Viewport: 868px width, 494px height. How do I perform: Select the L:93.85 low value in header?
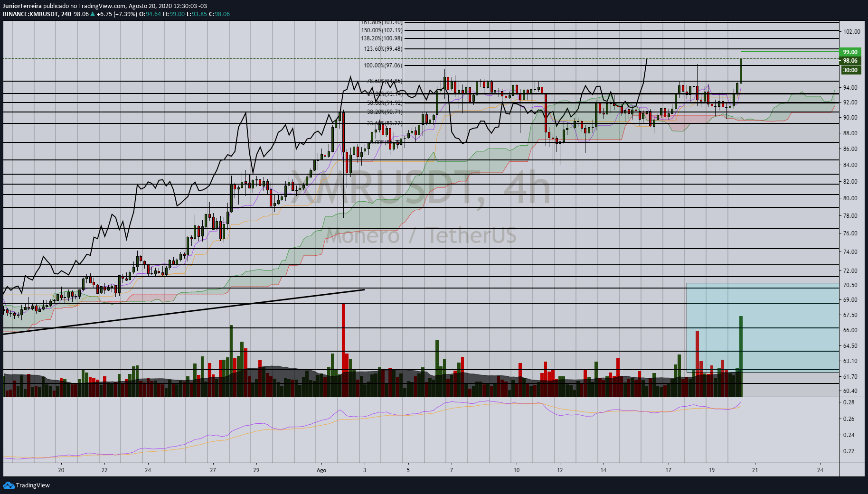tap(197, 14)
